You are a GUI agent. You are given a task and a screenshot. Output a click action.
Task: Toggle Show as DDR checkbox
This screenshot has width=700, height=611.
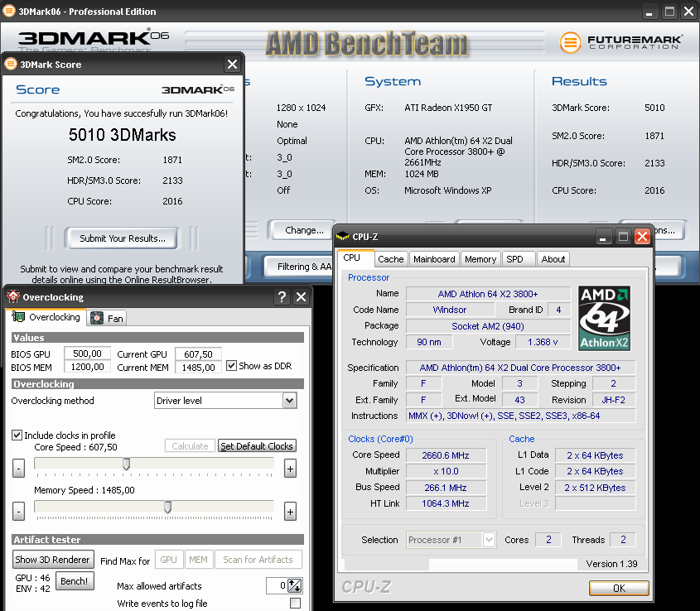(231, 366)
